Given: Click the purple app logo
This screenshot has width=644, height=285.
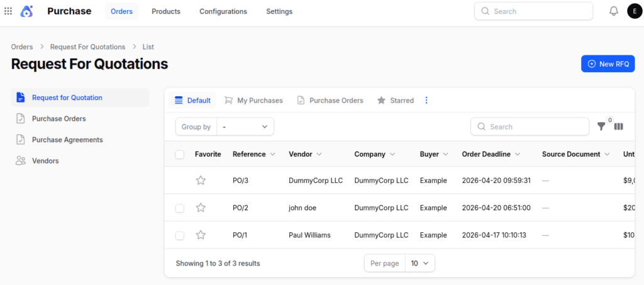Looking at the screenshot, I should pyautogui.click(x=26, y=11).
